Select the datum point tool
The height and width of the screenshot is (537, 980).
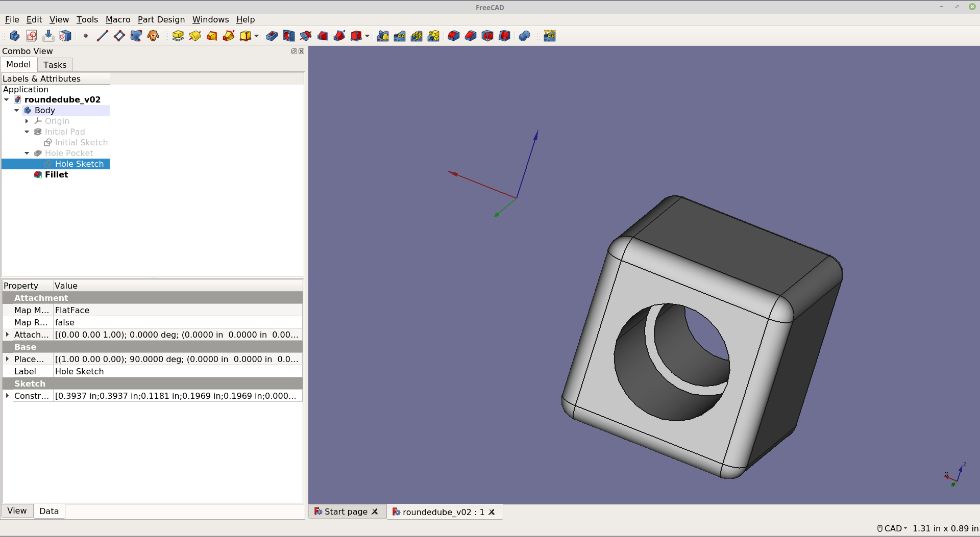pyautogui.click(x=86, y=36)
